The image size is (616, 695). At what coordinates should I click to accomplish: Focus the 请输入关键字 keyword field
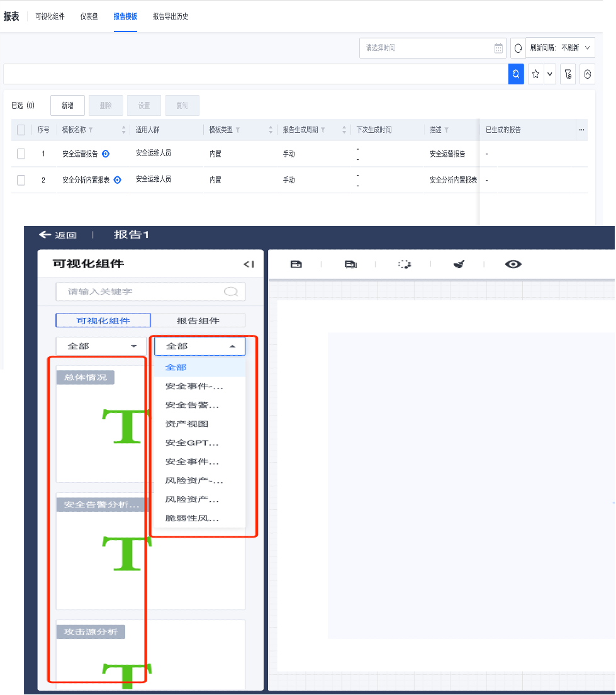150,291
